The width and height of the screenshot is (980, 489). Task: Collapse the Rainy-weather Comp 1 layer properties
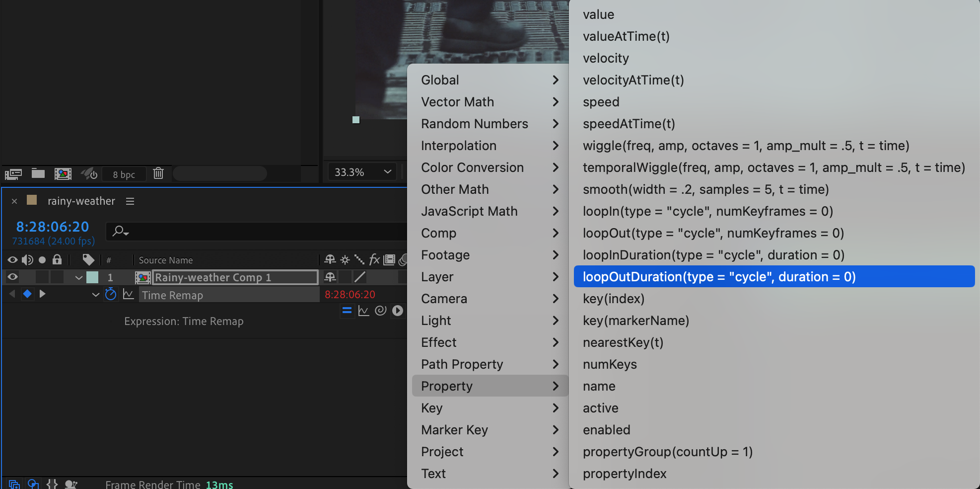click(78, 277)
